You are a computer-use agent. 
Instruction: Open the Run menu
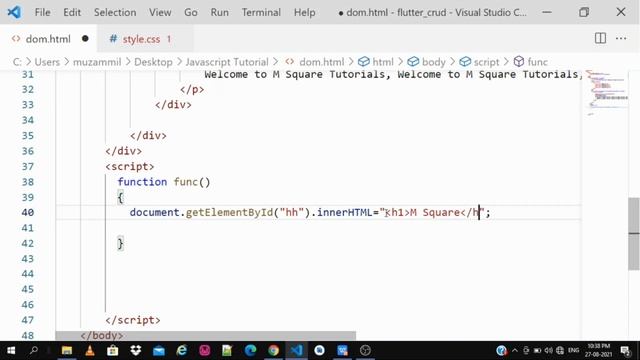coord(220,12)
